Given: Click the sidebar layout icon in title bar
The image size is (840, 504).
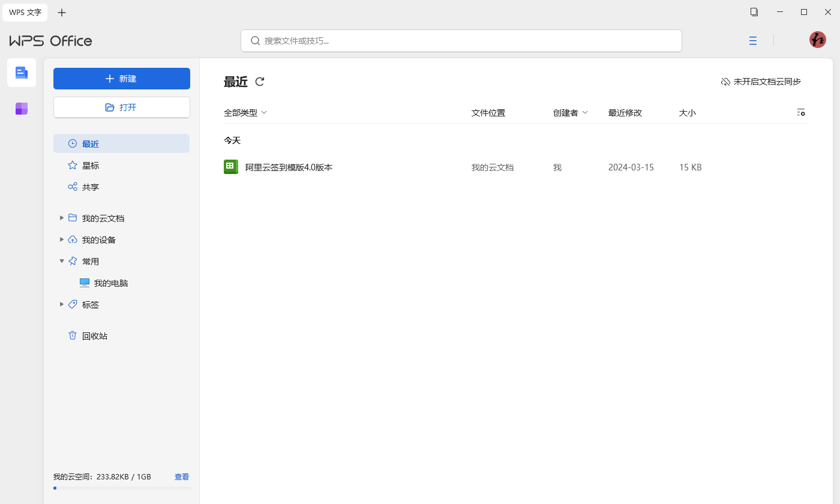Looking at the screenshot, I should coord(754,12).
